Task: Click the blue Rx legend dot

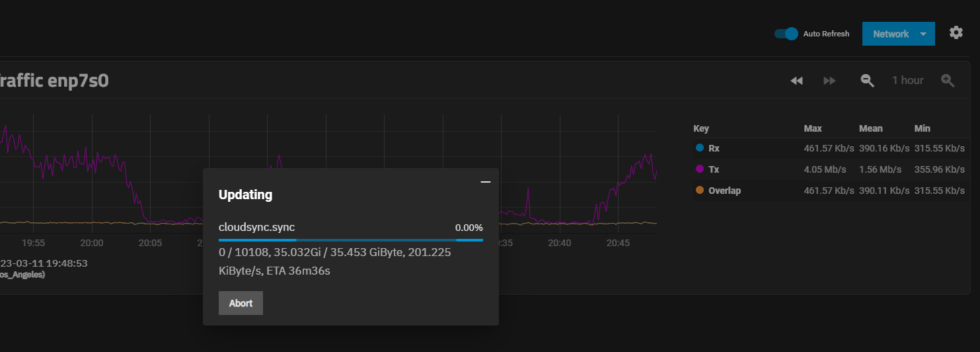Action: 700,148
